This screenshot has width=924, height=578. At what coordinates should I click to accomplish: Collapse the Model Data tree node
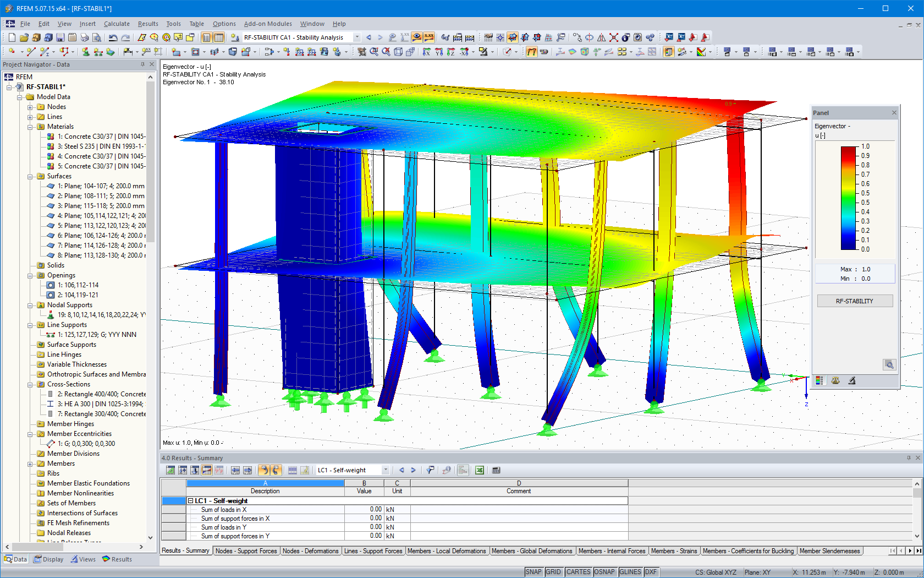(x=20, y=97)
